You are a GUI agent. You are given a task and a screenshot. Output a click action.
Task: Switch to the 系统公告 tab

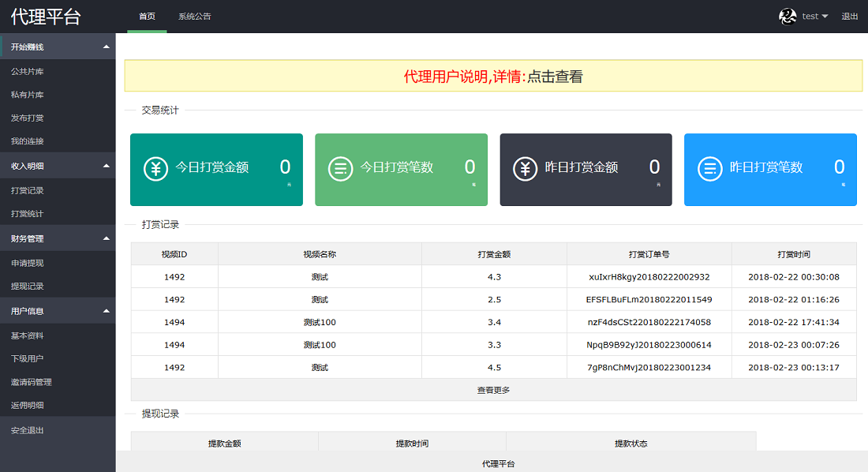194,17
